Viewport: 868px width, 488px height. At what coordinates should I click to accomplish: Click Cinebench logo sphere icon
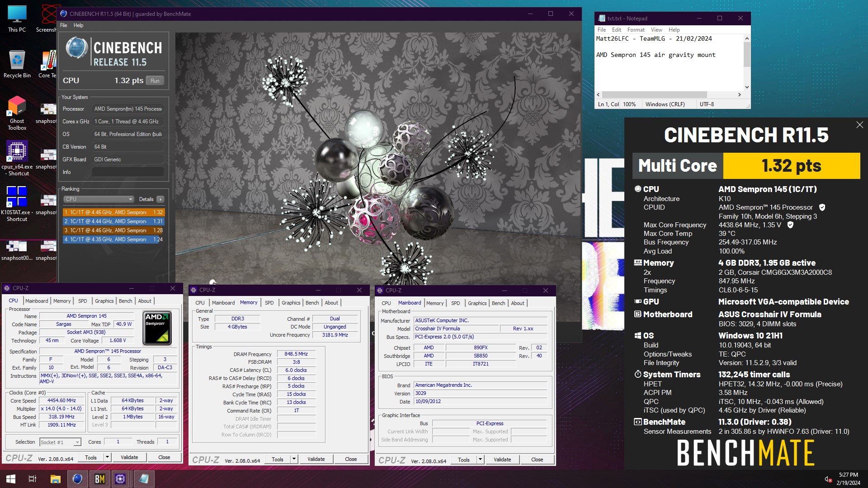pos(77,48)
